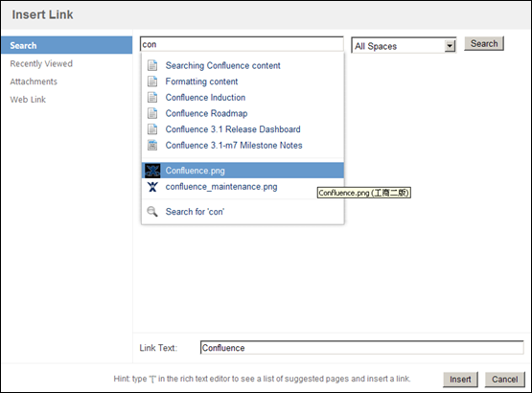Select Confluence 3.1-m7 Milestone Notes result
This screenshot has height=393, width=532.
pyautogui.click(x=243, y=145)
